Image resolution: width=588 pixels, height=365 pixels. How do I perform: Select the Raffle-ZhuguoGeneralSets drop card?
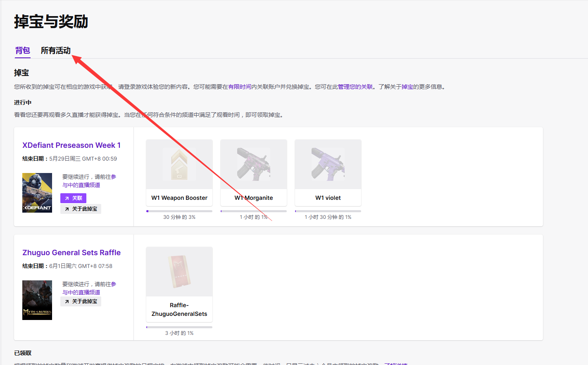pos(179,284)
